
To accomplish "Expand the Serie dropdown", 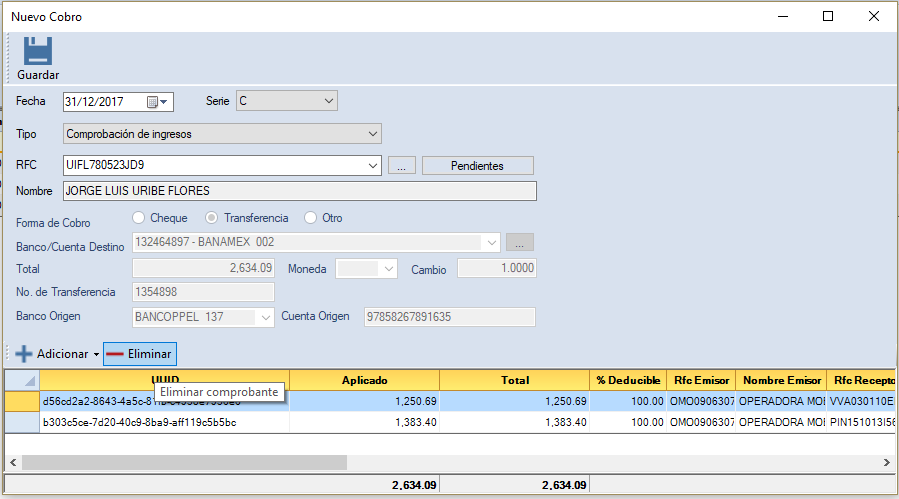I will pos(329,101).
